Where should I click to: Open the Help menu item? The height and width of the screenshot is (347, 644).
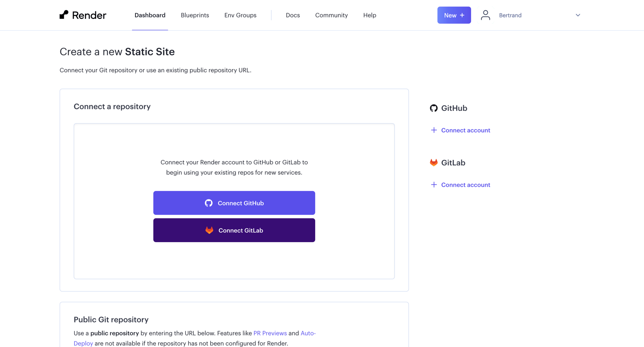coord(370,15)
